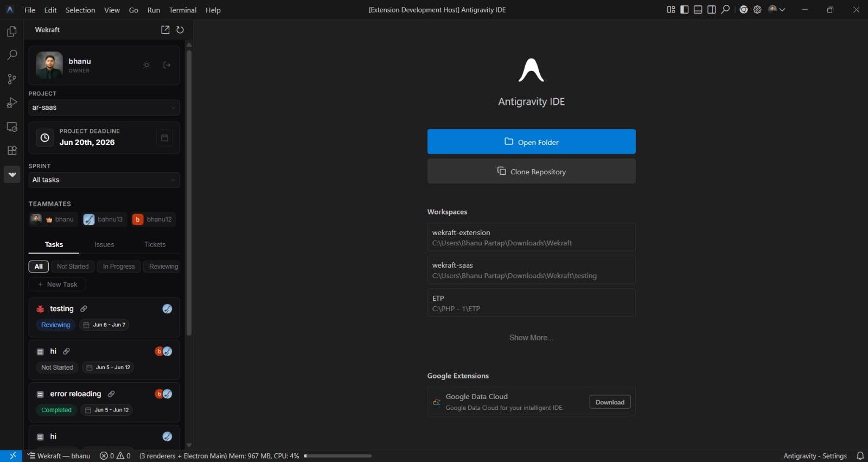Open the project deadline calendar icon
868x462 pixels.
[164, 138]
